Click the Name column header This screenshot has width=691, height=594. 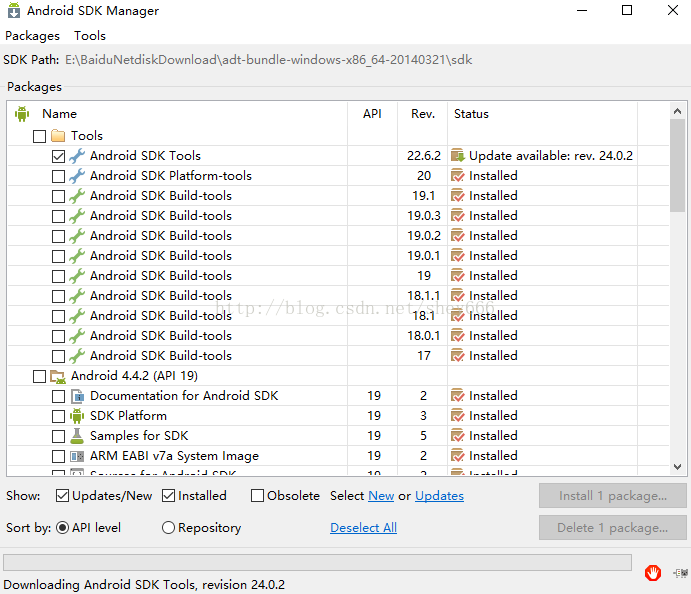59,114
